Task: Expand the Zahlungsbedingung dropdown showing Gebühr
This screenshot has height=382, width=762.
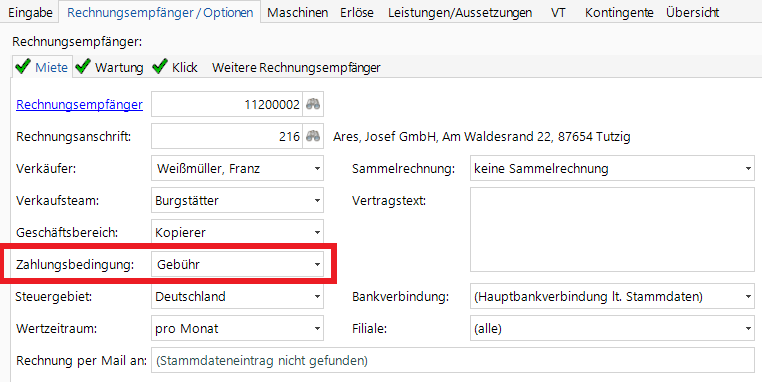Action: [x=237, y=264]
